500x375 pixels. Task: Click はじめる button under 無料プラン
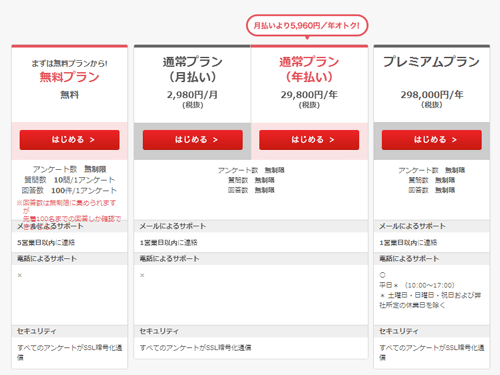pos(69,140)
